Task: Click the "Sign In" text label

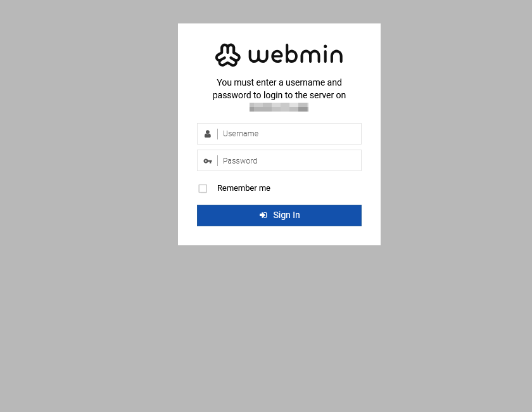Action: (x=286, y=216)
